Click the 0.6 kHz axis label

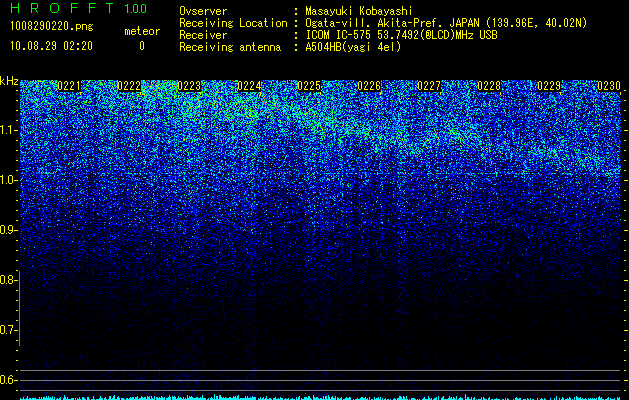(x=9, y=380)
